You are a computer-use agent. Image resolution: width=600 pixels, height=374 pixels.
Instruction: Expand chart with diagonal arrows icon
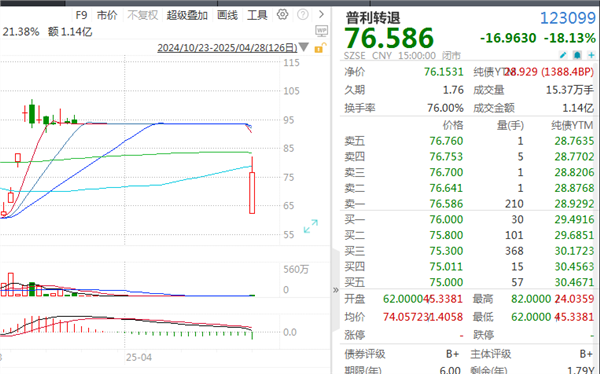(311, 226)
